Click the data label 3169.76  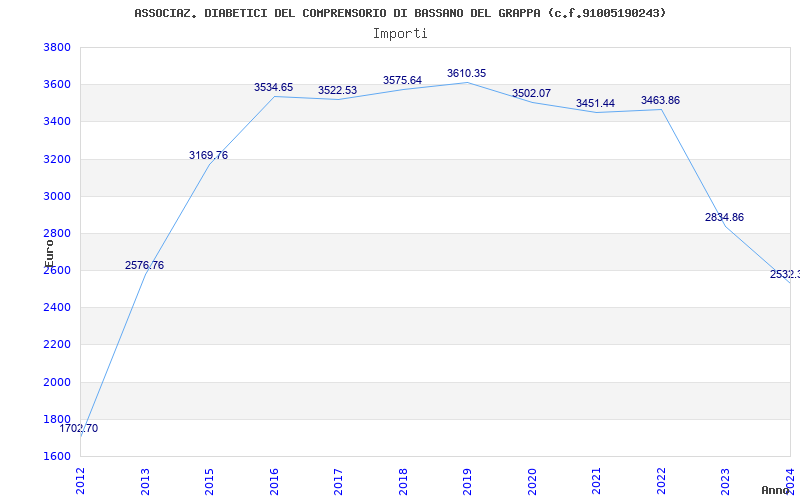[x=208, y=155]
